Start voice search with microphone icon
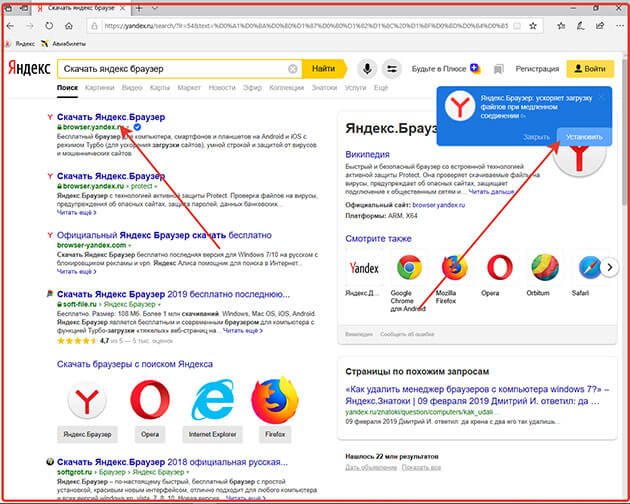Viewport: 630px width, 504px height. pos(366,69)
